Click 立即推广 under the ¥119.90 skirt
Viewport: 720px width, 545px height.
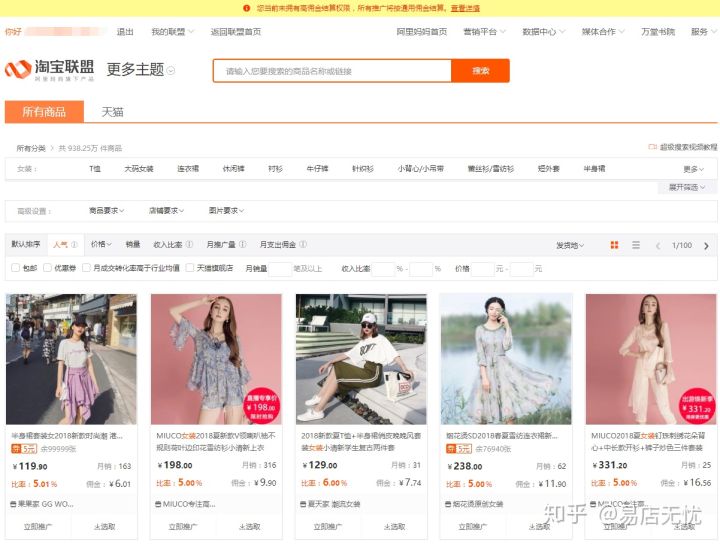point(38,526)
